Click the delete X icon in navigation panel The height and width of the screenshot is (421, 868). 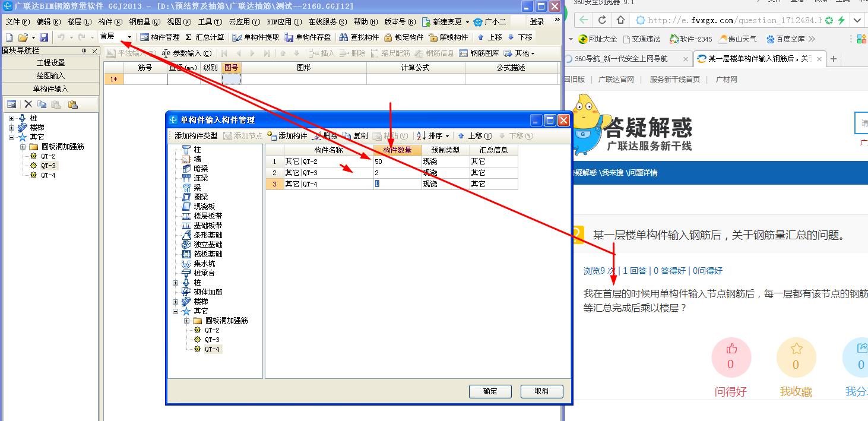point(28,105)
